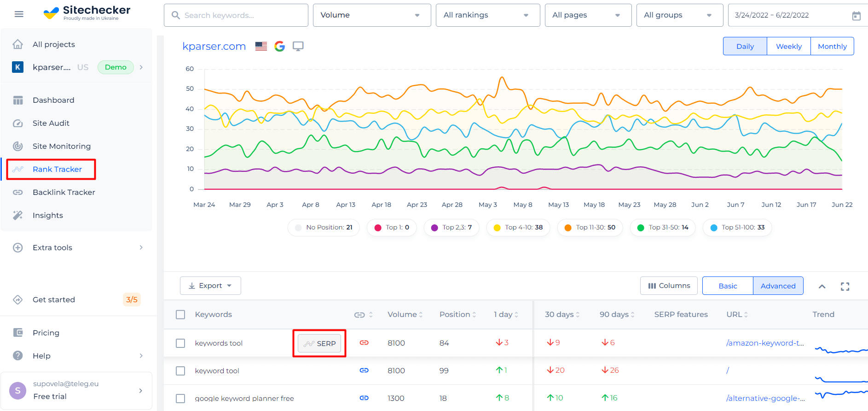
Task: Open the Export dropdown
Action: (x=210, y=286)
